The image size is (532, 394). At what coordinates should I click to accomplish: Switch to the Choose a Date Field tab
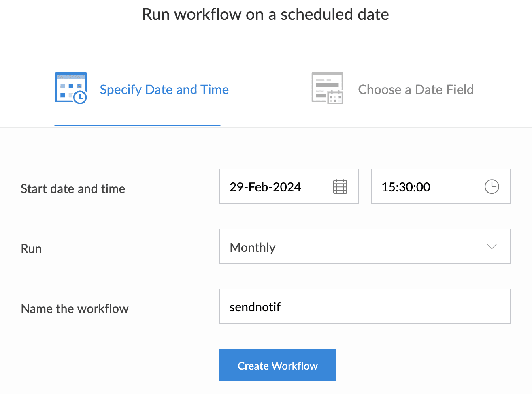pos(415,90)
